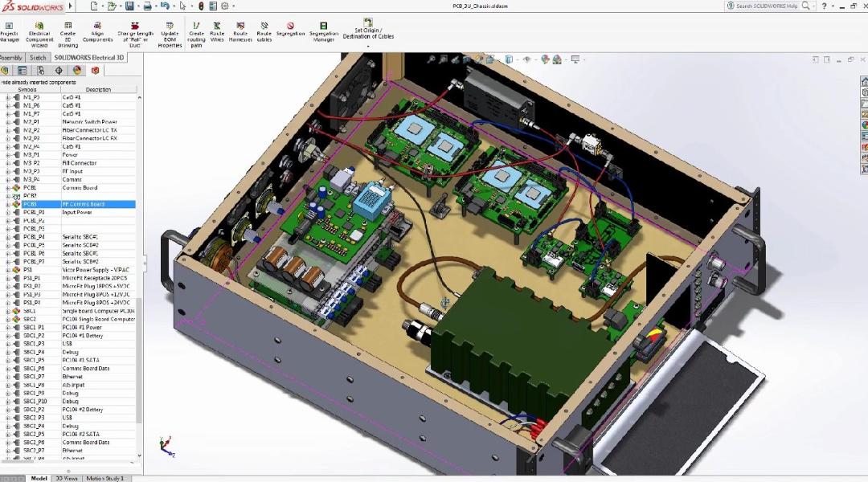Screen dimensions: 868x482
Task: Open the Motion Study 1 tab
Action: (x=104, y=478)
